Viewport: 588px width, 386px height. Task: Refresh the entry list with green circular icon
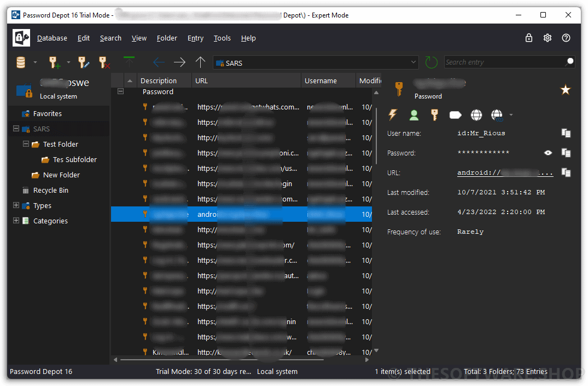[x=431, y=62]
